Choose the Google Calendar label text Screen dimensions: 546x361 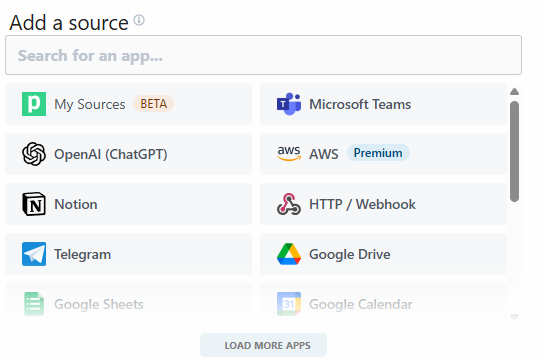coord(361,304)
